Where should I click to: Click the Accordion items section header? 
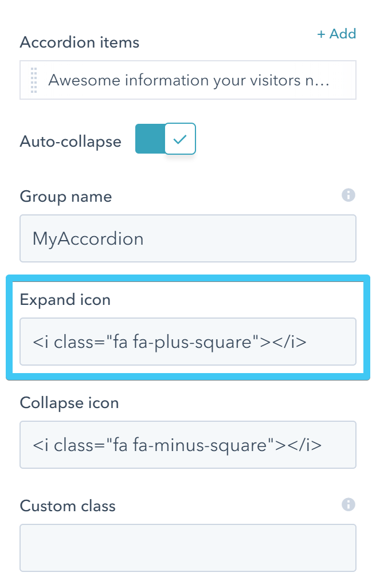79,42
